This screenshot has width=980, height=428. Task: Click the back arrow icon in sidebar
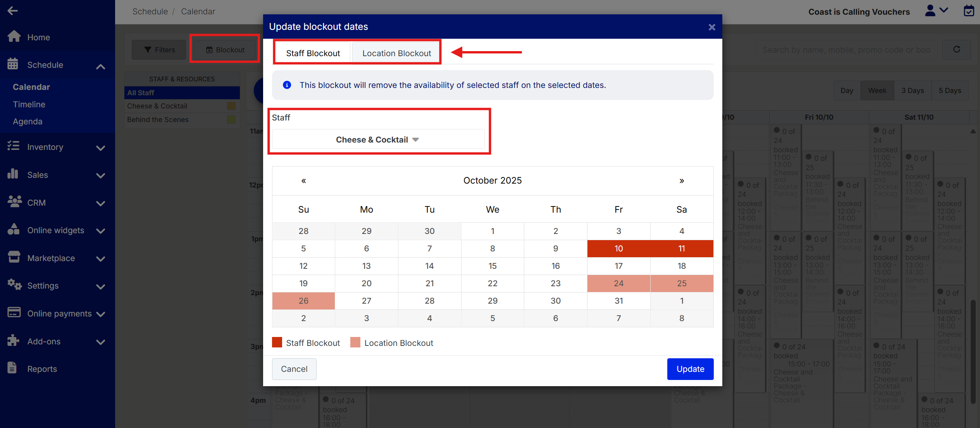pos(12,11)
